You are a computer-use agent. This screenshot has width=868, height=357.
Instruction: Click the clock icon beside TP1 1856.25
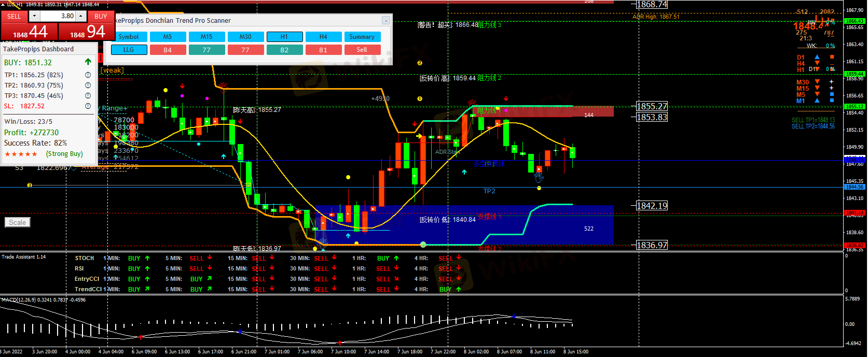click(x=88, y=75)
